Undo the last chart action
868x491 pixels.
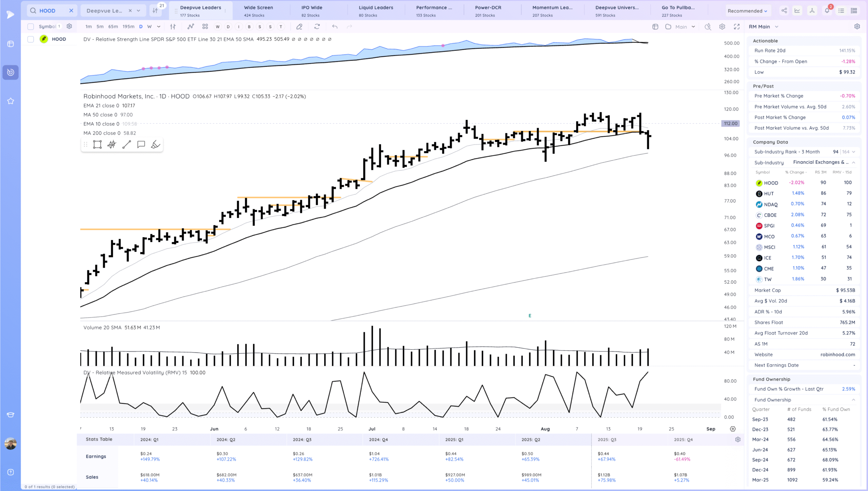coord(335,26)
